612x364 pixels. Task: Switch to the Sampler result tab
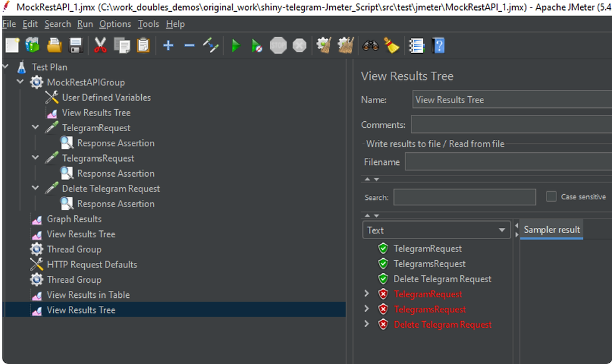point(551,230)
